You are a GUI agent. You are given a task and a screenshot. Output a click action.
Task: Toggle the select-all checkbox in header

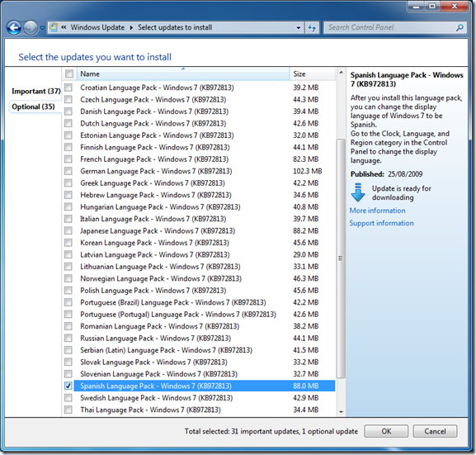(x=69, y=73)
